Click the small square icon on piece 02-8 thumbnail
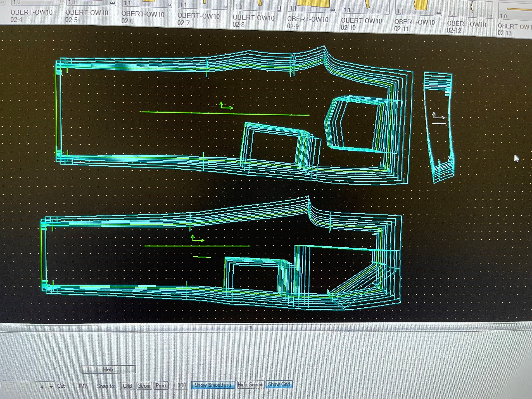This screenshot has width=532, height=399. [279, 8]
